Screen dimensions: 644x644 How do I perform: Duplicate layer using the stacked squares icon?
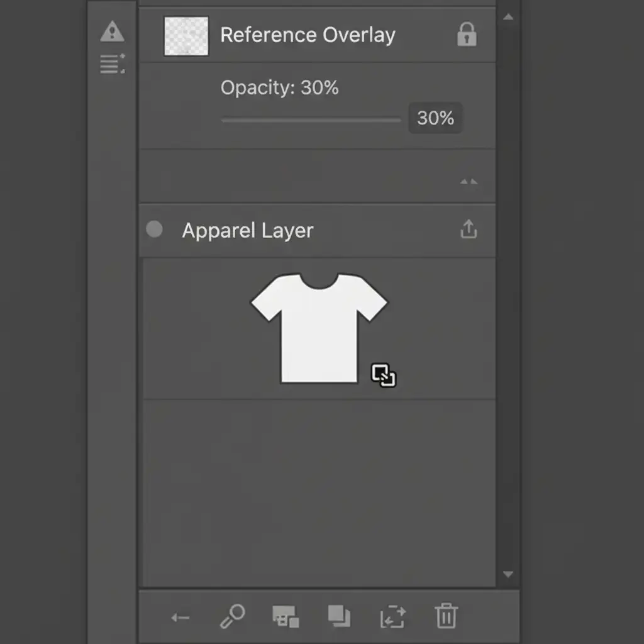(340, 616)
